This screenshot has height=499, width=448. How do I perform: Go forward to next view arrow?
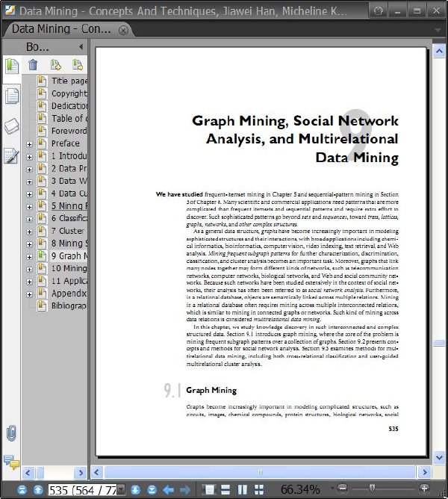(x=185, y=490)
